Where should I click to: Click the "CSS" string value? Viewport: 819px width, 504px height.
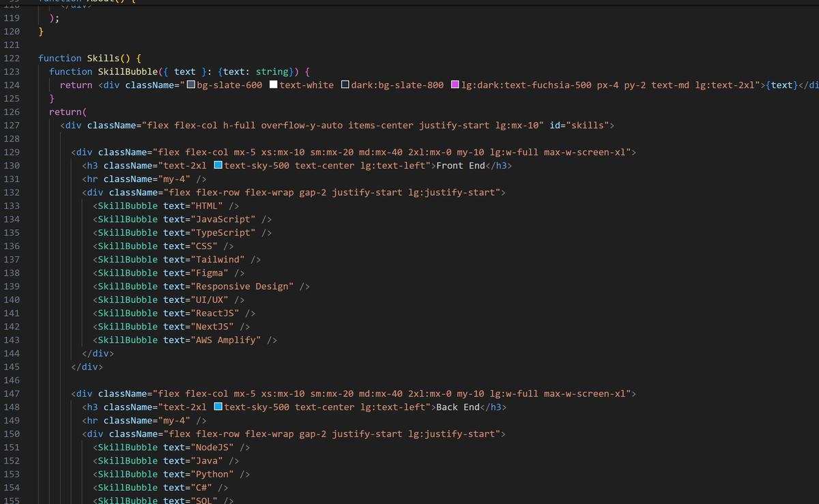204,246
